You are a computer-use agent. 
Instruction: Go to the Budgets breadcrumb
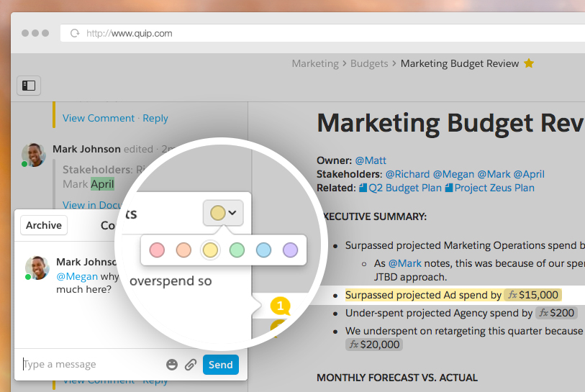click(x=369, y=64)
